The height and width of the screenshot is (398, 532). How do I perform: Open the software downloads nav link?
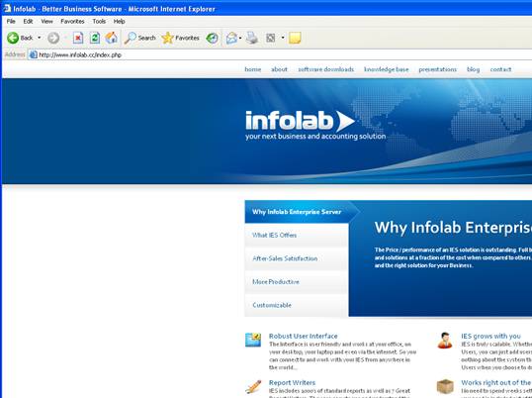click(325, 69)
